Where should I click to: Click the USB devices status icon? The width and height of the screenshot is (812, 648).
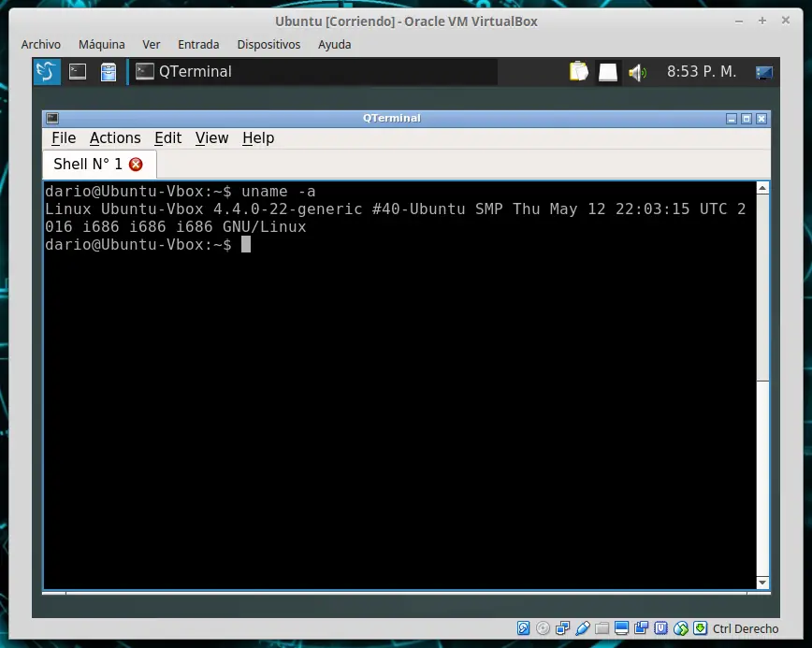pos(582,628)
